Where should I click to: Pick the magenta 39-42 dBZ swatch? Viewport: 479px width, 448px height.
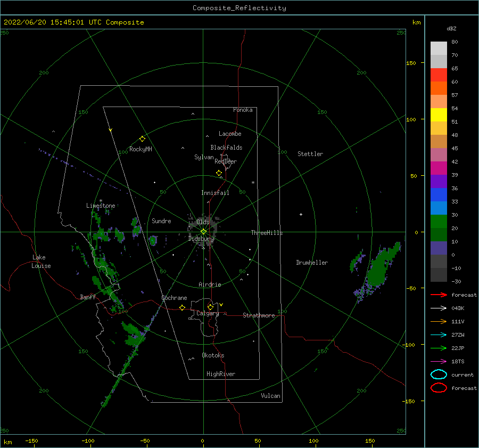click(x=439, y=168)
